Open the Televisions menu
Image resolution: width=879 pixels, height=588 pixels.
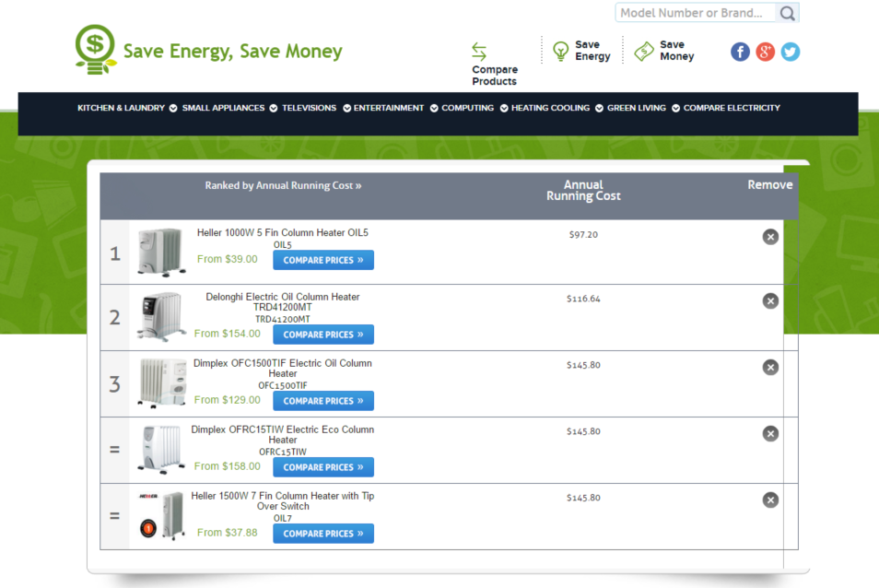pyautogui.click(x=309, y=108)
